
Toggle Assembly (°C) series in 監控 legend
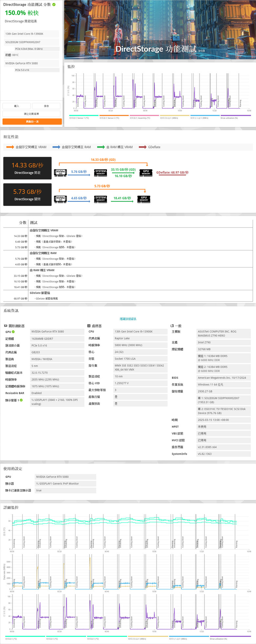coord(144,117)
